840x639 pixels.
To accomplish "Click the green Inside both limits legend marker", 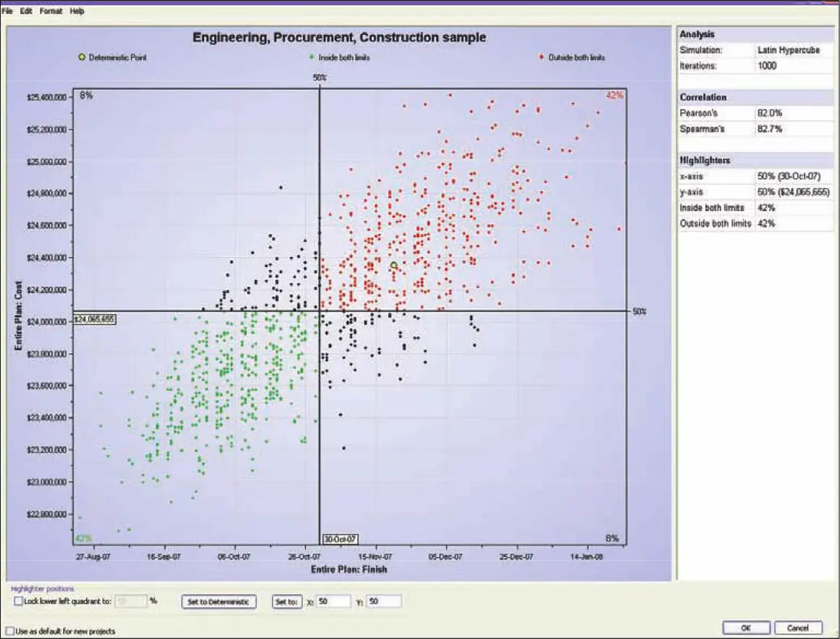I will pos(311,57).
